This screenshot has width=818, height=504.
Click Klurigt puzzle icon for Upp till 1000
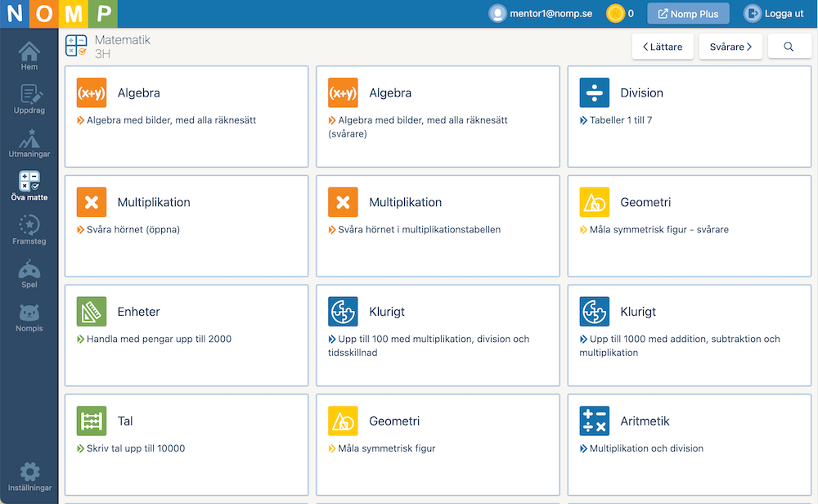pyautogui.click(x=594, y=312)
